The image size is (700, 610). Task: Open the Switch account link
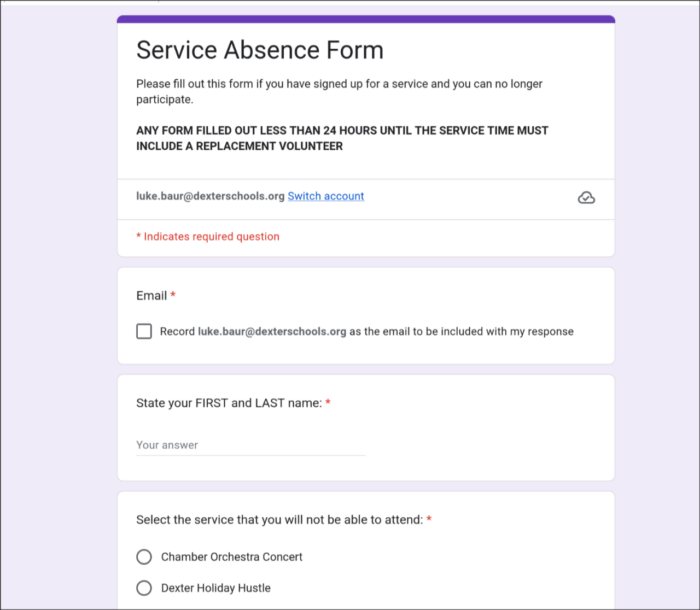click(325, 196)
